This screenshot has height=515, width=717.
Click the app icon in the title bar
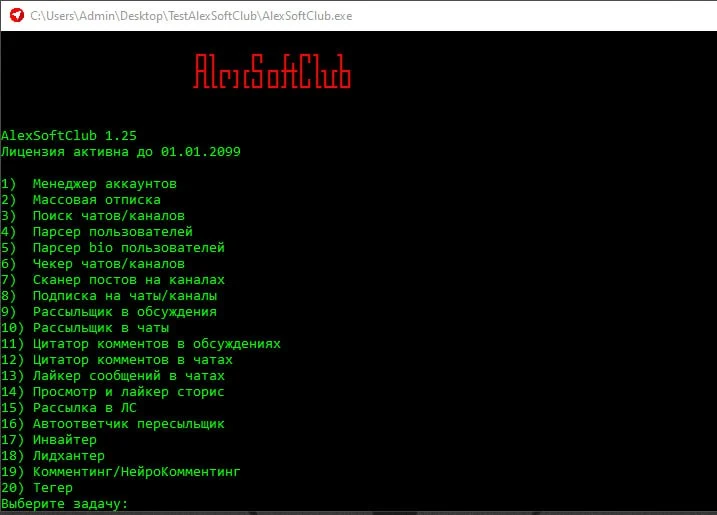click(x=16, y=15)
